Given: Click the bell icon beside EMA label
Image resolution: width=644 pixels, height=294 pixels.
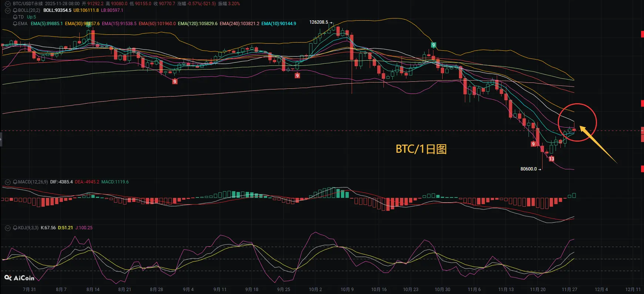Looking at the screenshot, I should coord(15,24).
